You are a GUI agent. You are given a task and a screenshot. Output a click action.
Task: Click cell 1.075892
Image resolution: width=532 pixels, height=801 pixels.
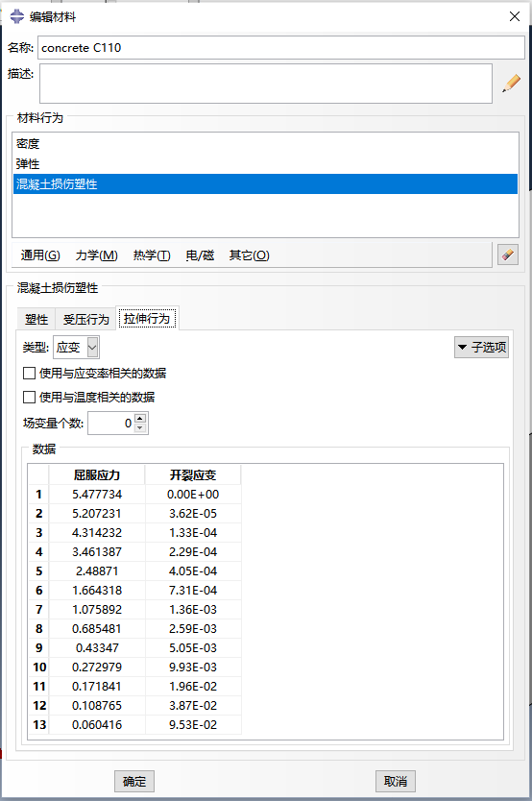tap(97, 610)
